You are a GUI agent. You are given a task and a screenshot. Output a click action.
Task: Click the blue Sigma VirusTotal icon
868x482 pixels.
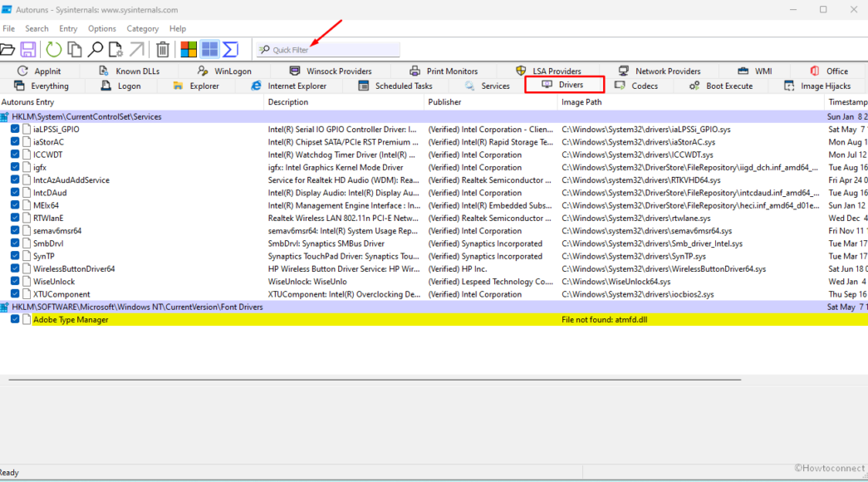pos(230,50)
